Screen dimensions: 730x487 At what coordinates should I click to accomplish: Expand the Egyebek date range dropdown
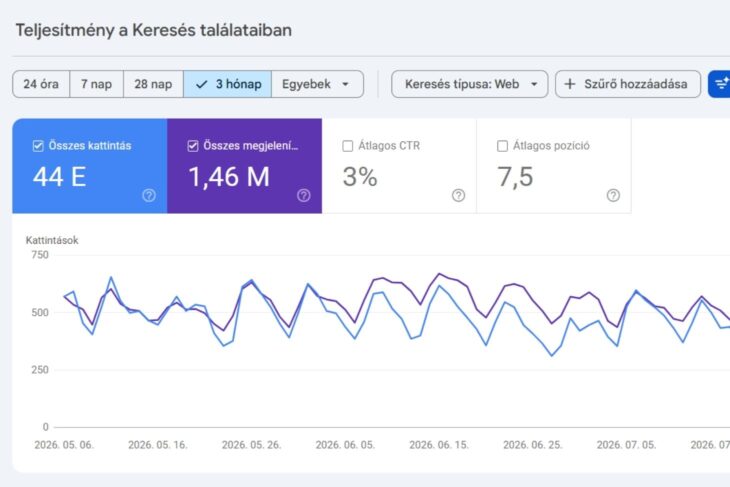318,84
